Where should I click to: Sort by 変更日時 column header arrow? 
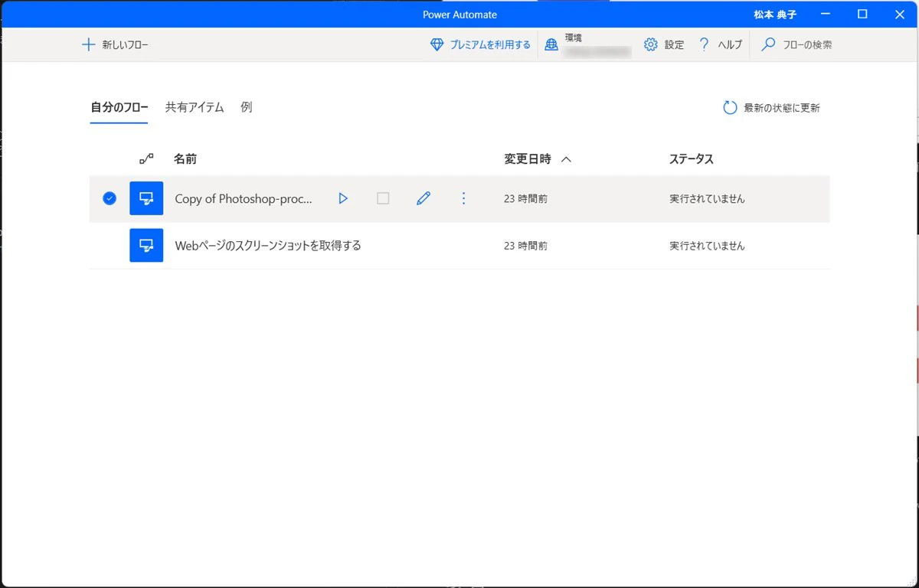click(566, 159)
